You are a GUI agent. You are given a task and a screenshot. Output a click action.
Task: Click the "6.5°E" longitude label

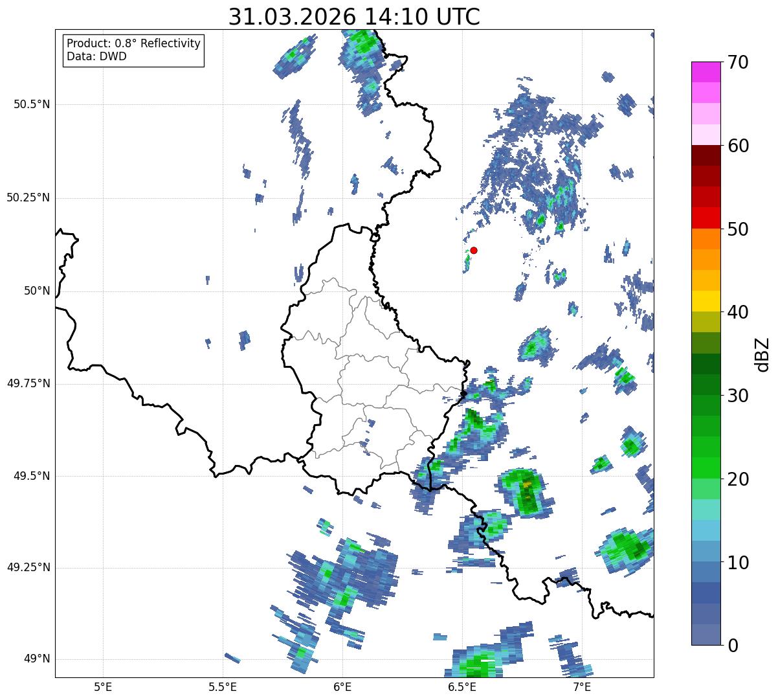click(462, 687)
